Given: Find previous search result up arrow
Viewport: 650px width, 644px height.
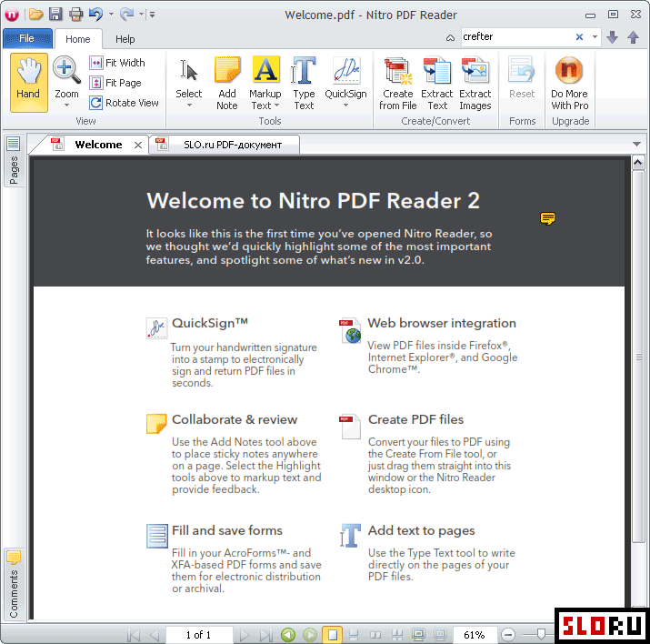Looking at the screenshot, I should pos(633,37).
